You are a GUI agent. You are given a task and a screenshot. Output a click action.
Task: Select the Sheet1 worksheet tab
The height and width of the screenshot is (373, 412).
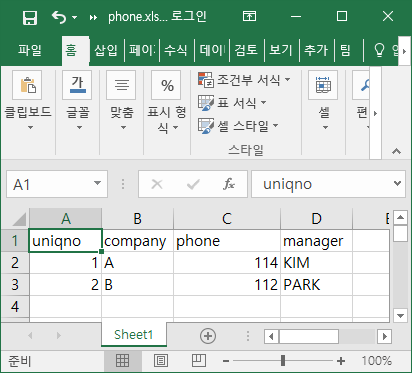(134, 334)
